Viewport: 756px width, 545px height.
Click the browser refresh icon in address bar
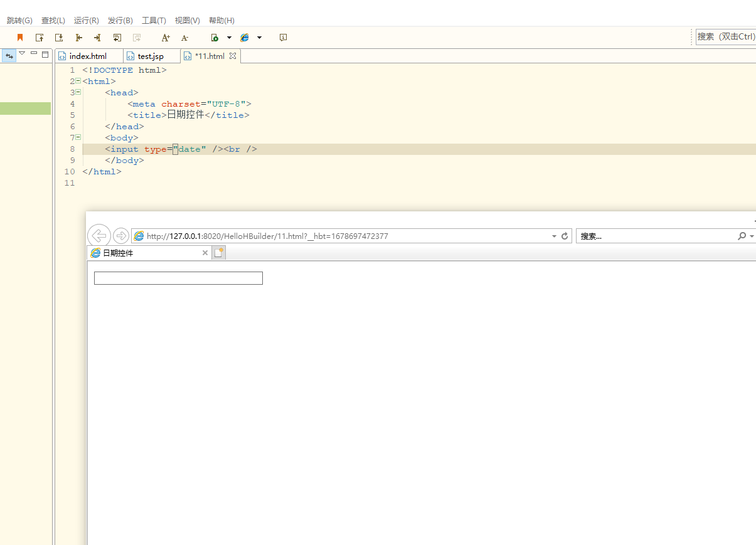click(x=565, y=236)
